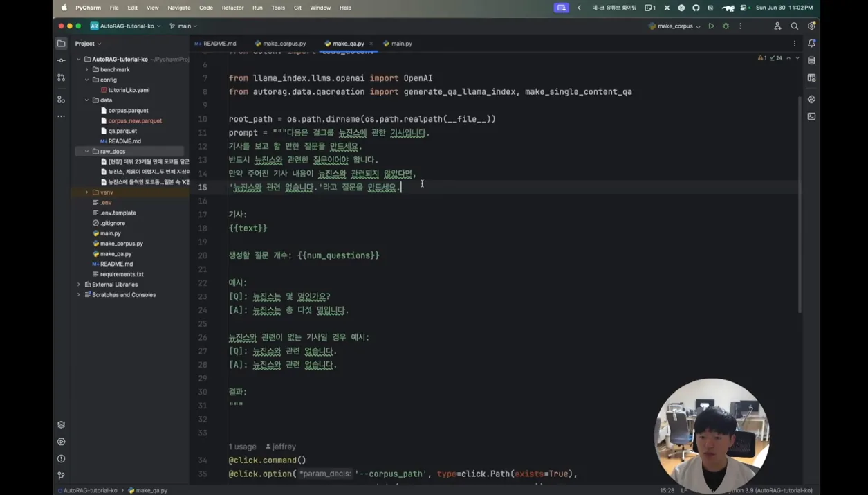
Task: Switch to the README.md editor tab
Action: (216, 44)
